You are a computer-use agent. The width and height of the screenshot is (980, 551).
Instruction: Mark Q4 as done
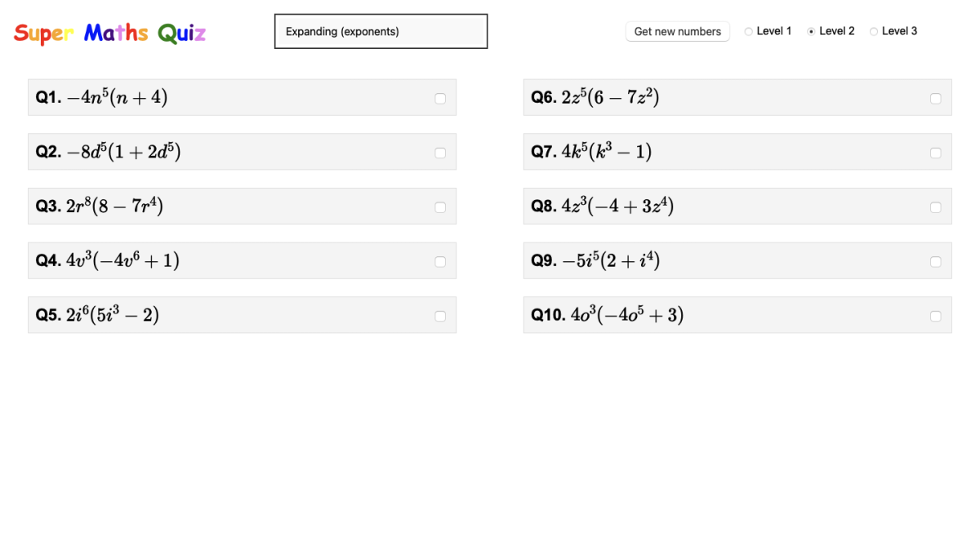click(440, 261)
